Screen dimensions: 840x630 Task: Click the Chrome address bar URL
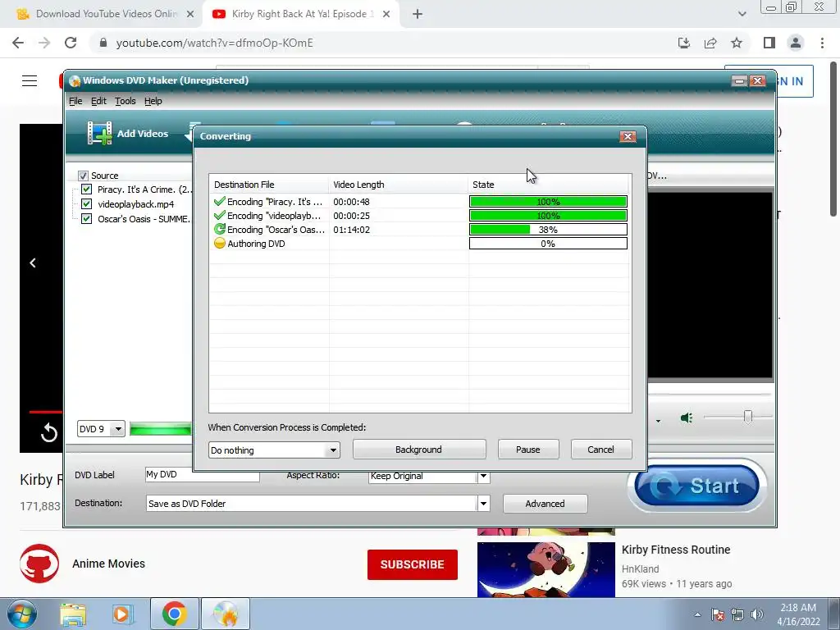coord(214,43)
